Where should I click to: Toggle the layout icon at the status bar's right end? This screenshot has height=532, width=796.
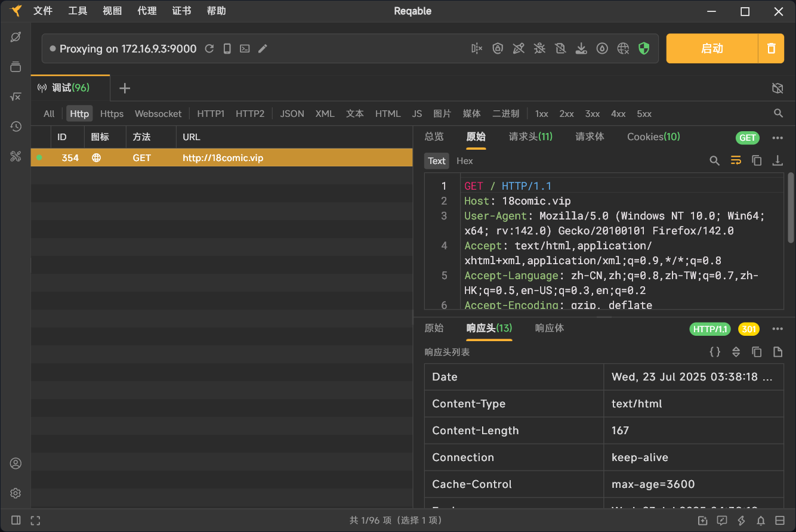pos(780,521)
